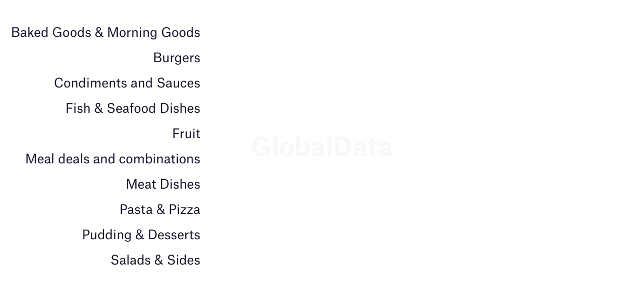Click the word Pizza in the list

coord(185,210)
